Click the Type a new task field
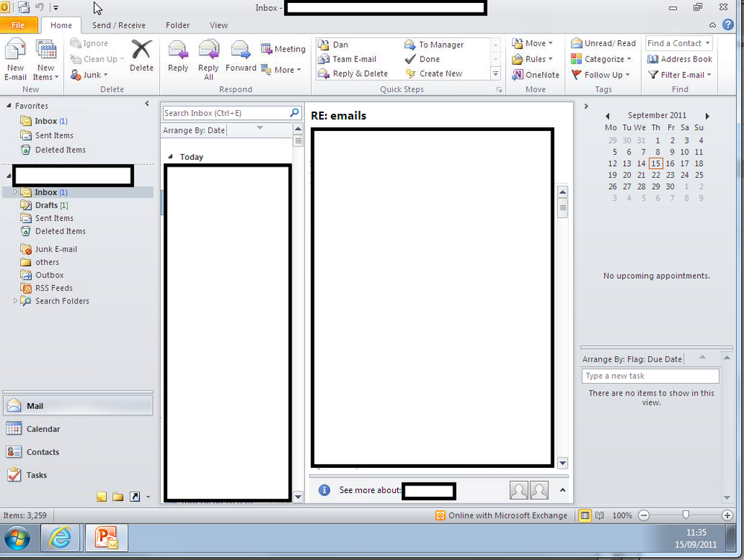Screen dimensions: 744x560 (x=650, y=376)
